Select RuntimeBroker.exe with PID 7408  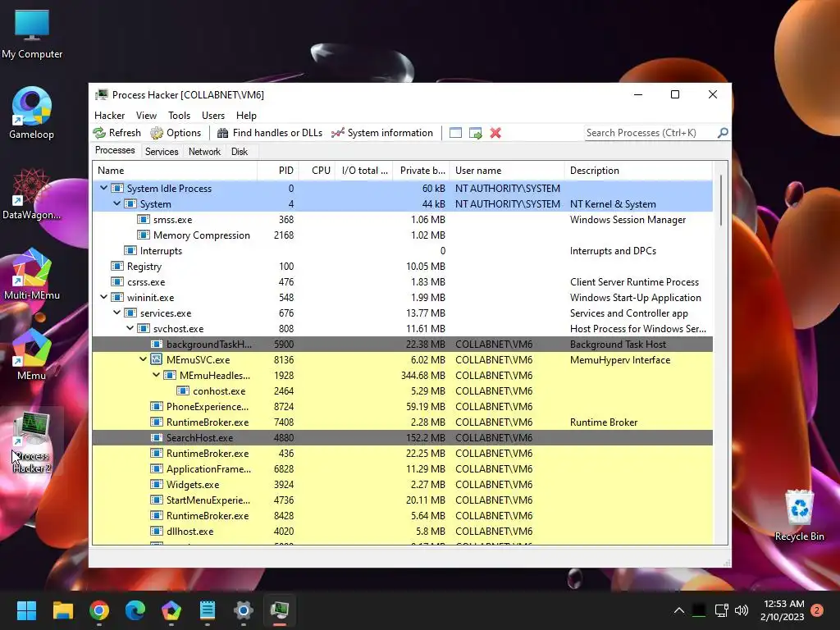point(402,422)
